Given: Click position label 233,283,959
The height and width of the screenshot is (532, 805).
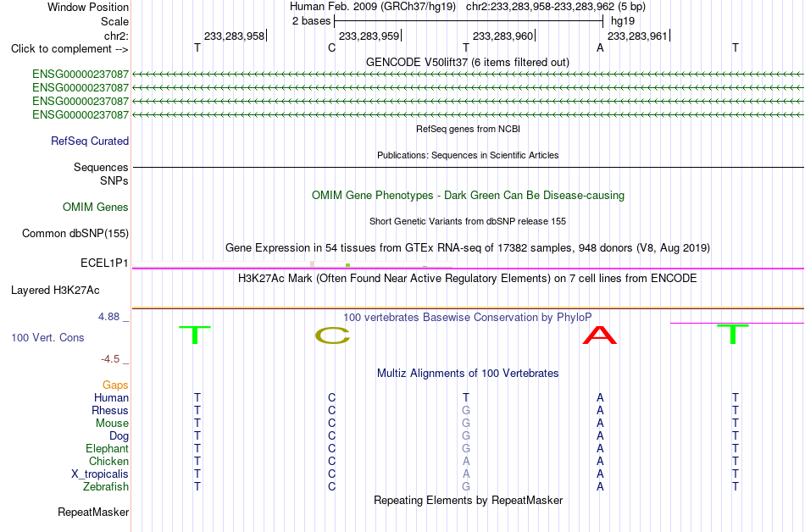Looking at the screenshot, I should pyautogui.click(x=369, y=36).
